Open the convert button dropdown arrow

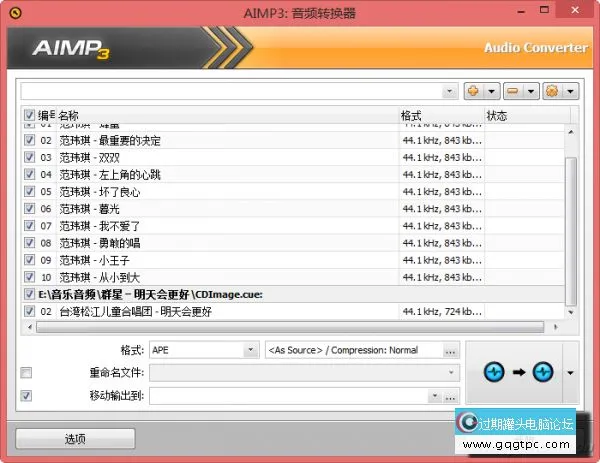click(571, 373)
